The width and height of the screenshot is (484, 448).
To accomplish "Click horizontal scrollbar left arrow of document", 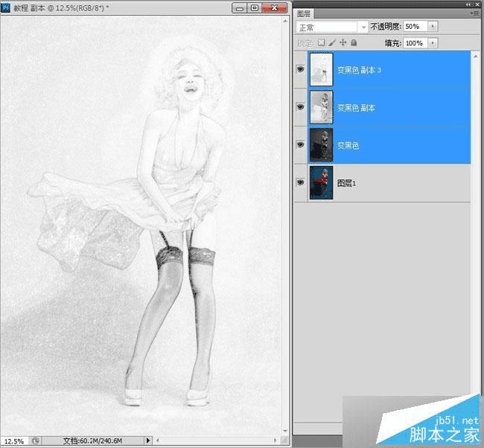I will tap(157, 441).
